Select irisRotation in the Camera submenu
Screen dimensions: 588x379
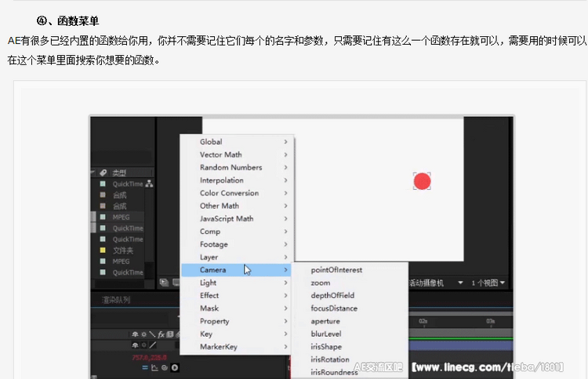point(350,359)
